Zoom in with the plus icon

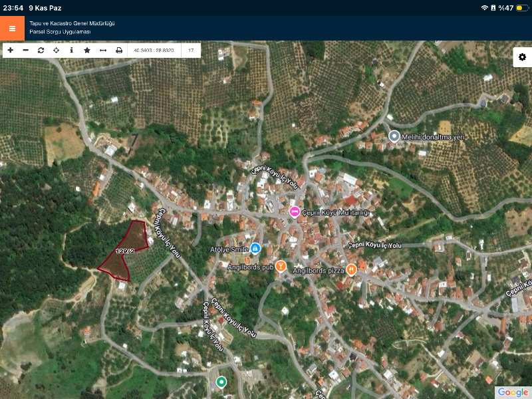click(10, 51)
